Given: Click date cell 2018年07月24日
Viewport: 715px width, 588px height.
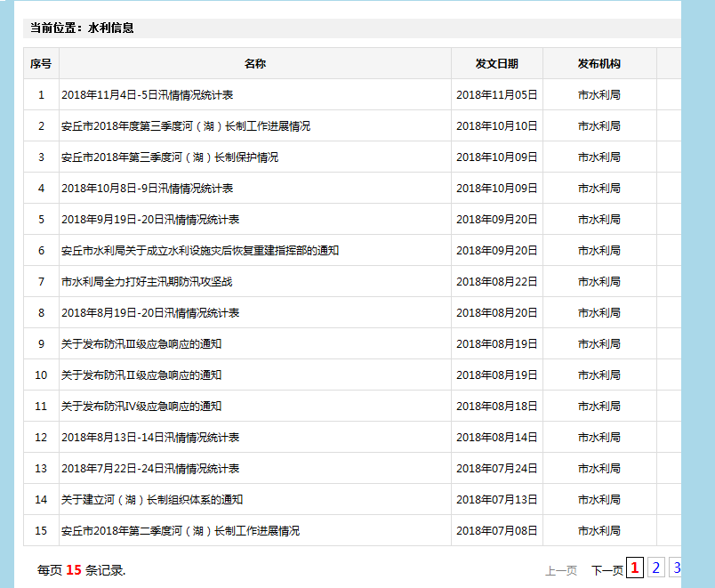Looking at the screenshot, I should [496, 469].
